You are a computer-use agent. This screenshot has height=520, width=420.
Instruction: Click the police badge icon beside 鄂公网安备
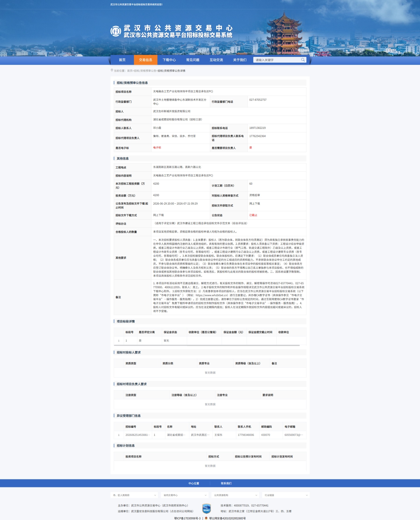[206, 518]
